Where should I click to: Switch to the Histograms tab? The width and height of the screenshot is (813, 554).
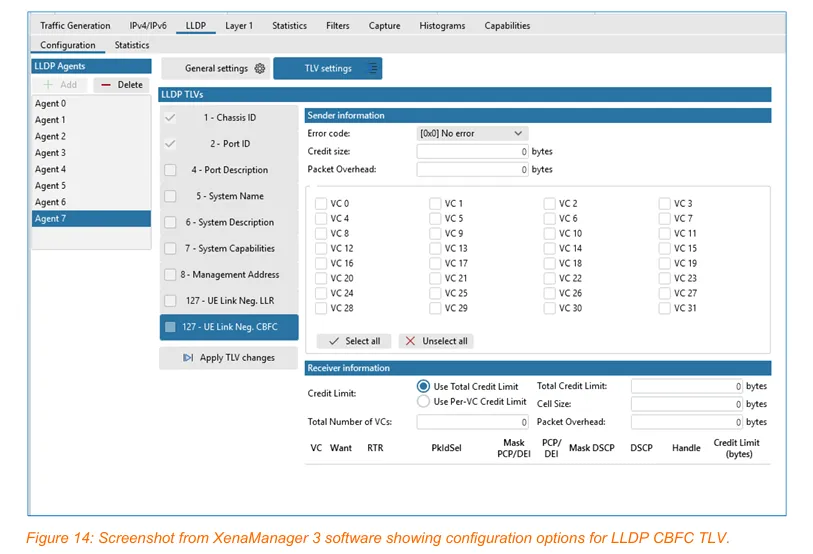442,25
